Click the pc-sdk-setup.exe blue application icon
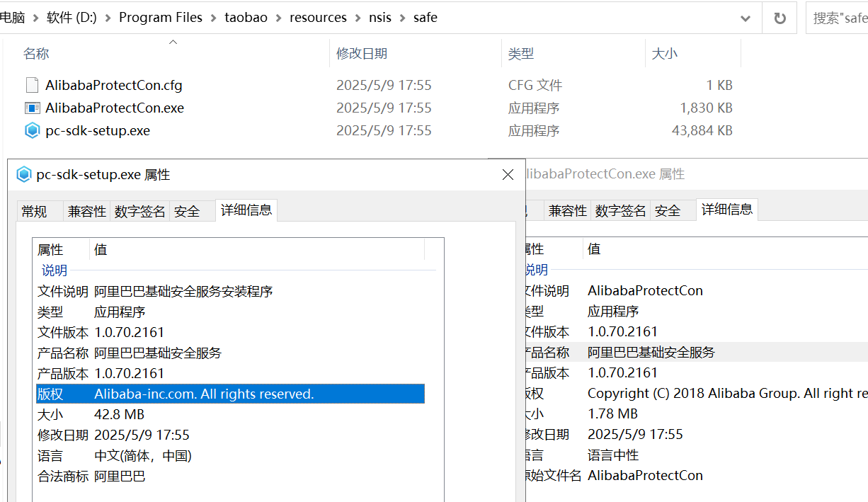This screenshot has width=868, height=502. coord(31,130)
